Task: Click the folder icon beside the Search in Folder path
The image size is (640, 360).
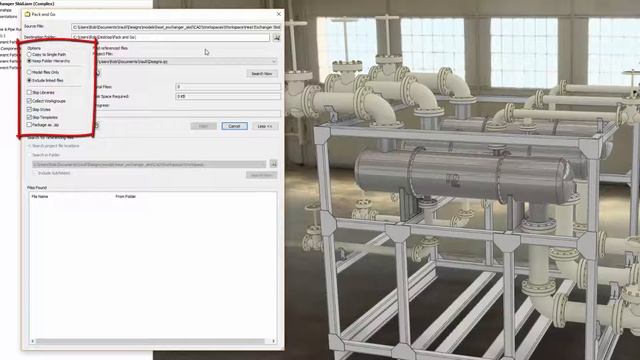Action: pyautogui.click(x=273, y=164)
